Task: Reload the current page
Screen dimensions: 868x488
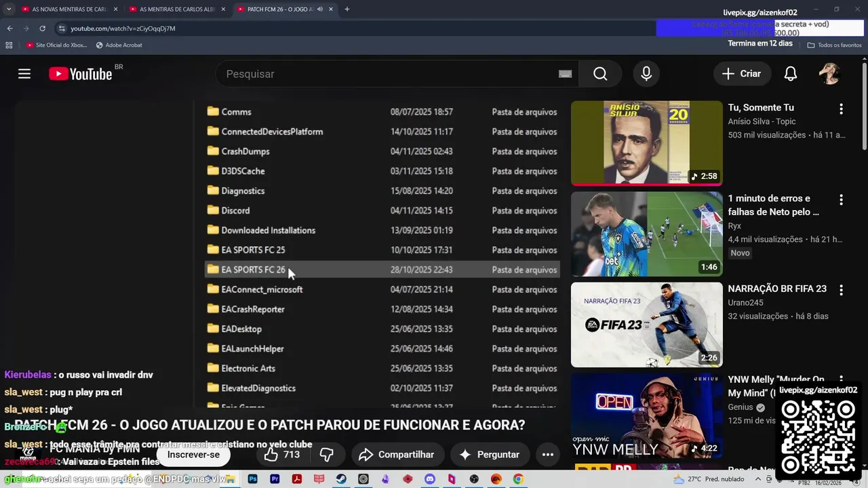Action: tap(42, 28)
